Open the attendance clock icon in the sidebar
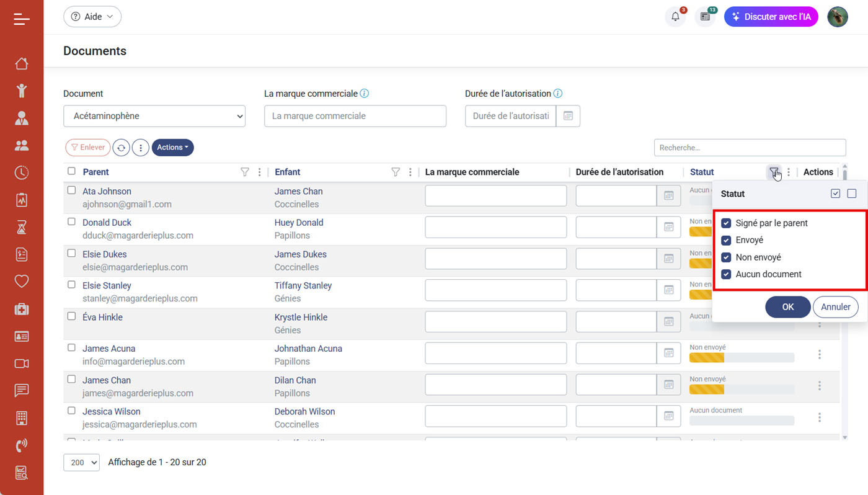868x495 pixels. pos(22,172)
